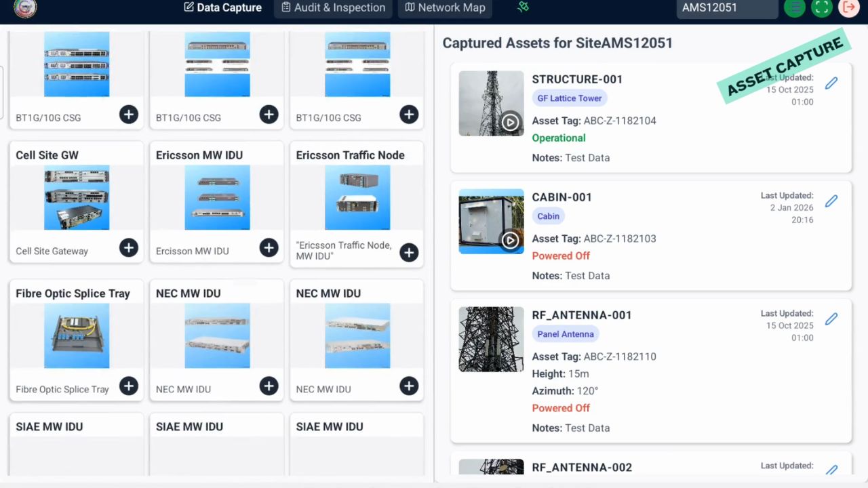Click the Cabin type tag
This screenshot has width=868, height=488.
click(549, 216)
